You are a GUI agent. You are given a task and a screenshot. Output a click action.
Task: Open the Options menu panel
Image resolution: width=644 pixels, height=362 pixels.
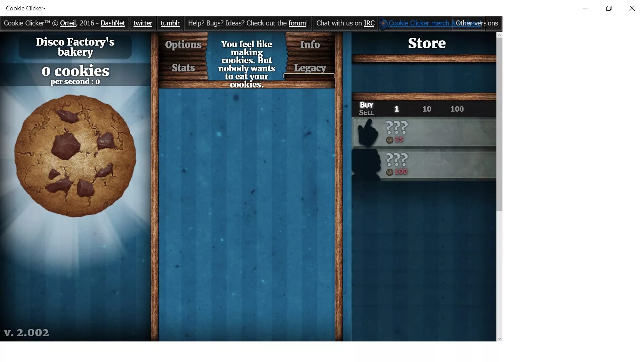point(183,44)
